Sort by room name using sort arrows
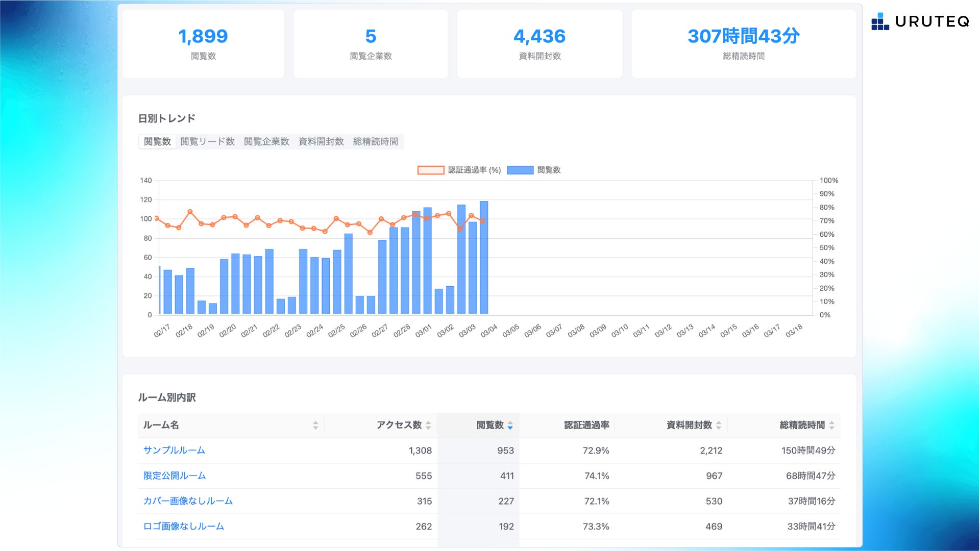 coord(315,425)
